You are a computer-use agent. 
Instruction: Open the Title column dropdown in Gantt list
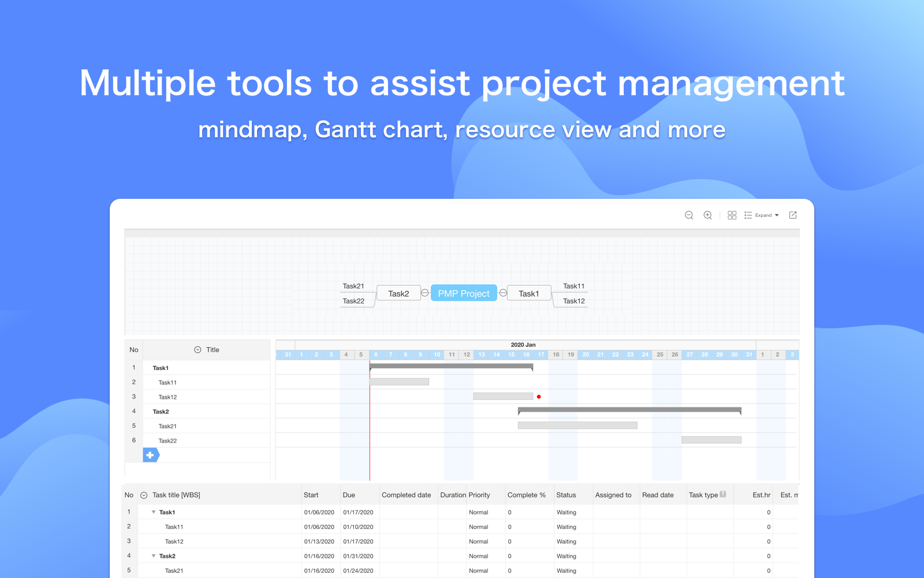[x=198, y=350]
